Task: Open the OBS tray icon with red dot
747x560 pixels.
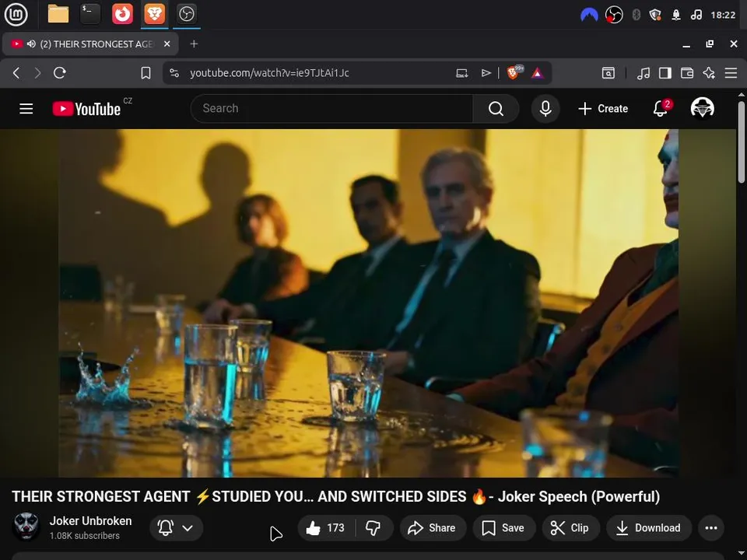Action: click(x=614, y=16)
